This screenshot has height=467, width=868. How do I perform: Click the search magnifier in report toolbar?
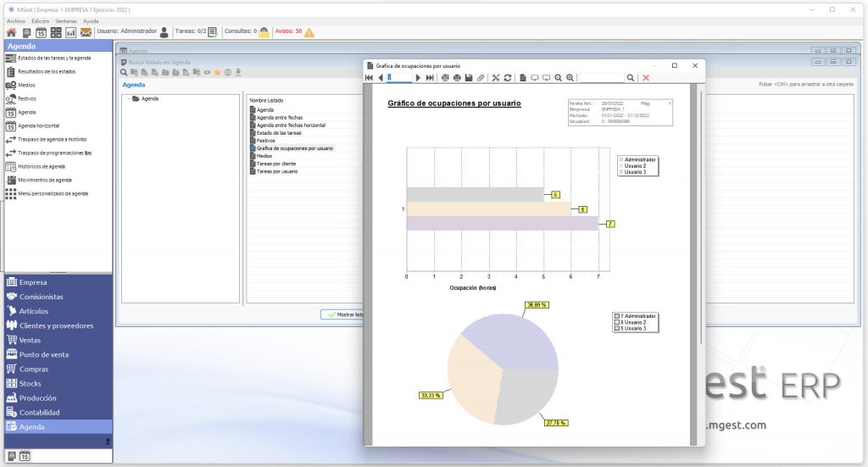coord(630,78)
